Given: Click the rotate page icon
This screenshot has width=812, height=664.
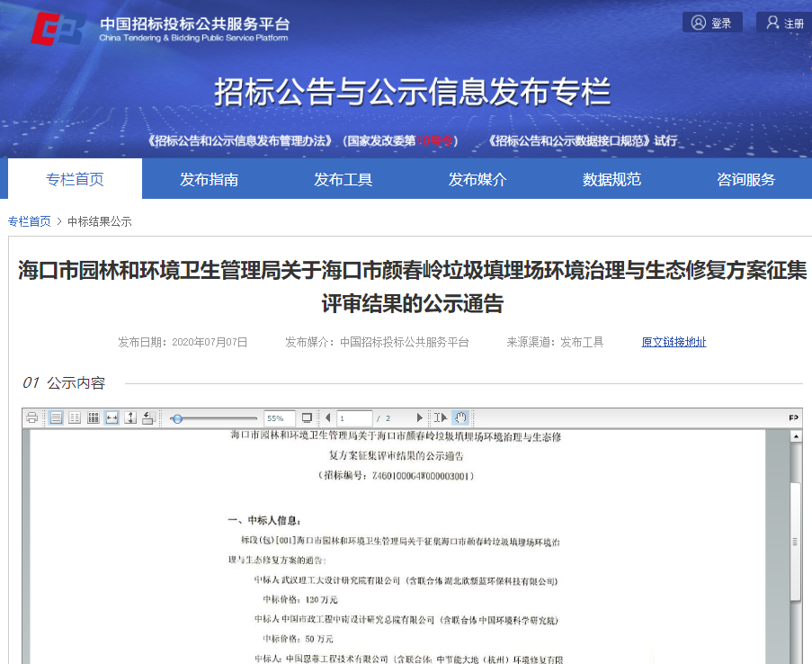Looking at the screenshot, I should 148,417.
